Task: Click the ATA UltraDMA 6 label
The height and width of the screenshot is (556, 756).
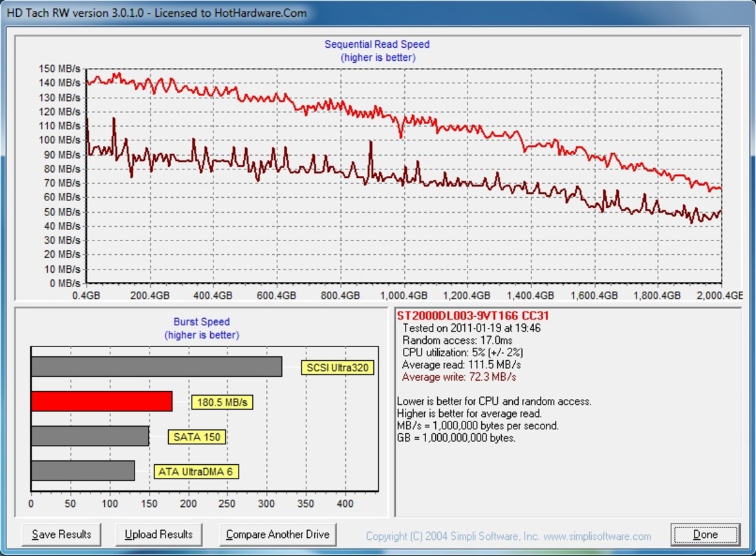Action: click(196, 472)
